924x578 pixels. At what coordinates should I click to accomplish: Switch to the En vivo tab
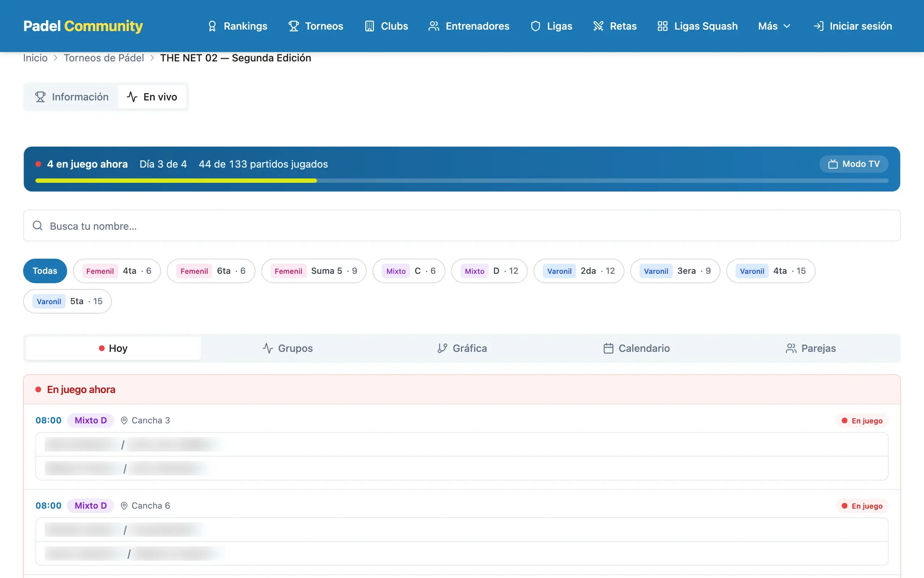(x=152, y=97)
